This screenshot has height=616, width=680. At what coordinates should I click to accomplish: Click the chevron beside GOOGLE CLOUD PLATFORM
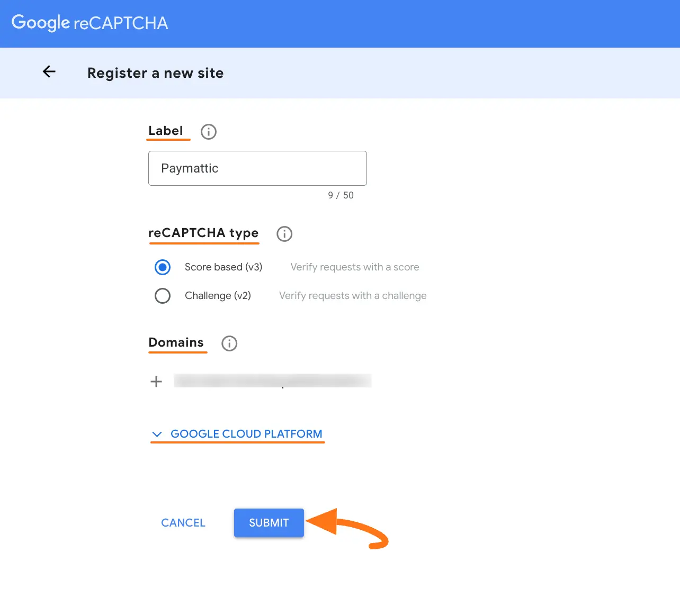point(157,434)
